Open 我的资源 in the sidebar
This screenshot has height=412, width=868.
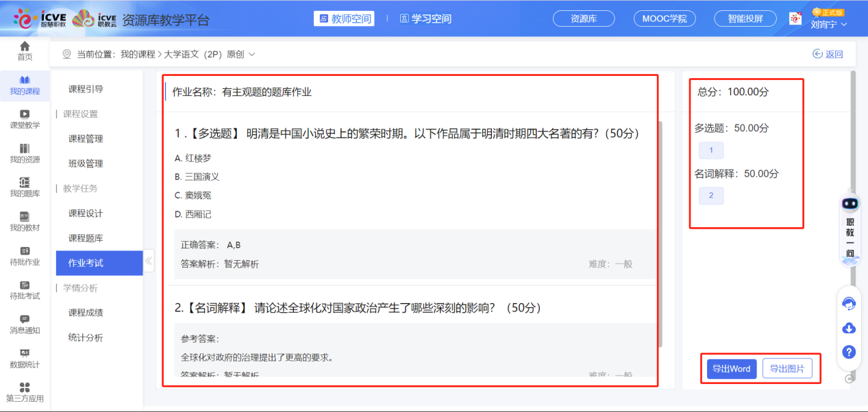25,153
